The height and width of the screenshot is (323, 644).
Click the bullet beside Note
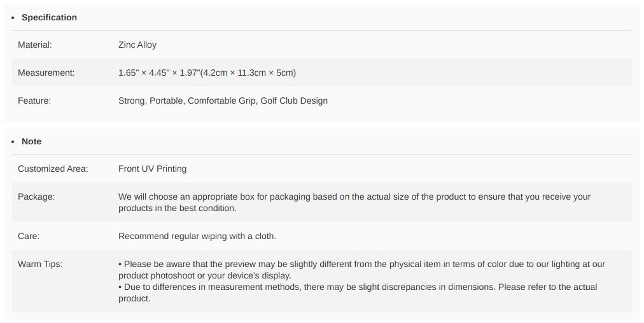(13, 141)
